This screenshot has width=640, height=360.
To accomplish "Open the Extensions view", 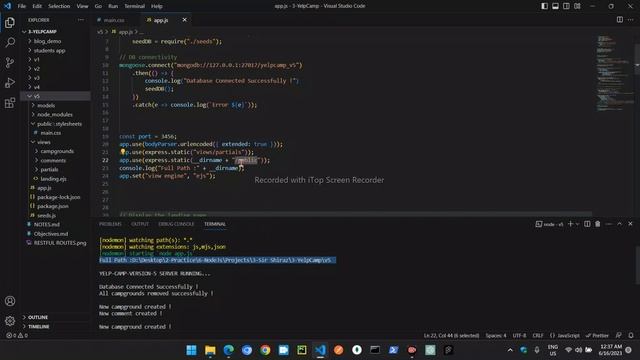I will click(x=10, y=103).
